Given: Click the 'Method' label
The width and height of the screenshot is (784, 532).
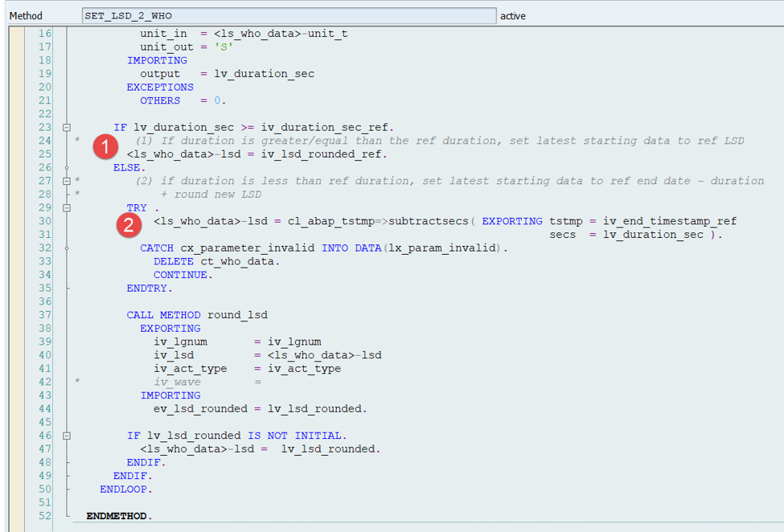Looking at the screenshot, I should tap(26, 16).
